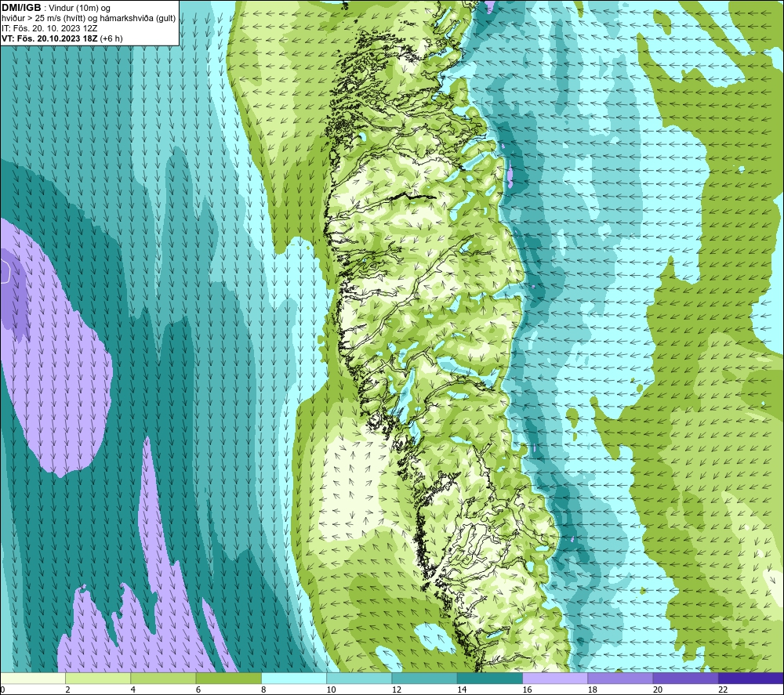Click the 20–22 m/s violet swatch

685,678
